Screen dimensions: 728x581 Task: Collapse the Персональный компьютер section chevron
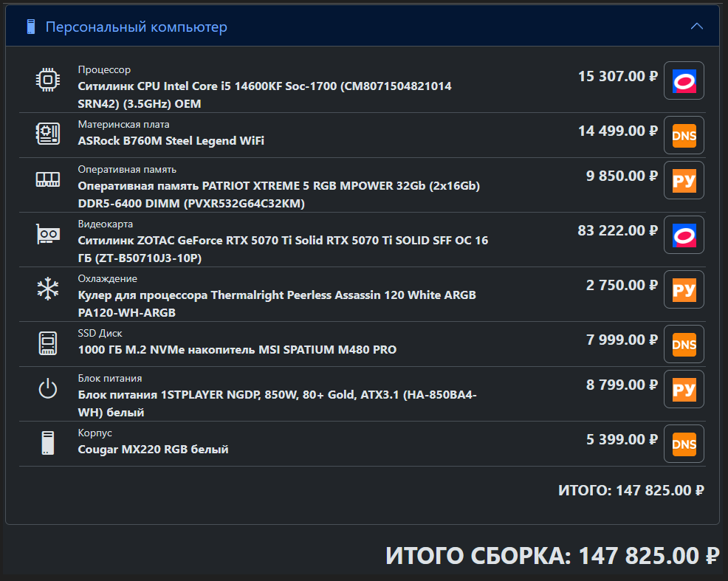pos(696,27)
